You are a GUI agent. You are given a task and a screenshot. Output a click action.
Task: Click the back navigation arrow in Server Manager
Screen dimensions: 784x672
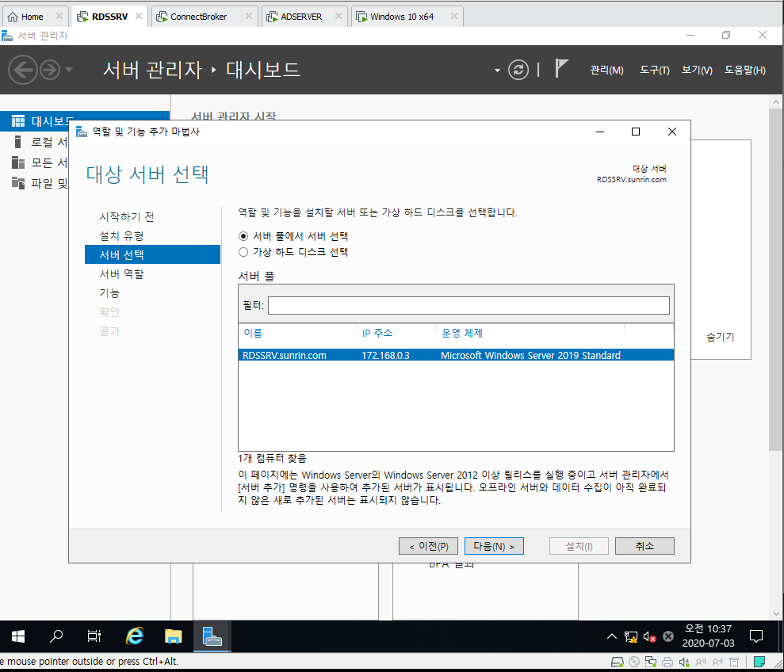tap(22, 70)
